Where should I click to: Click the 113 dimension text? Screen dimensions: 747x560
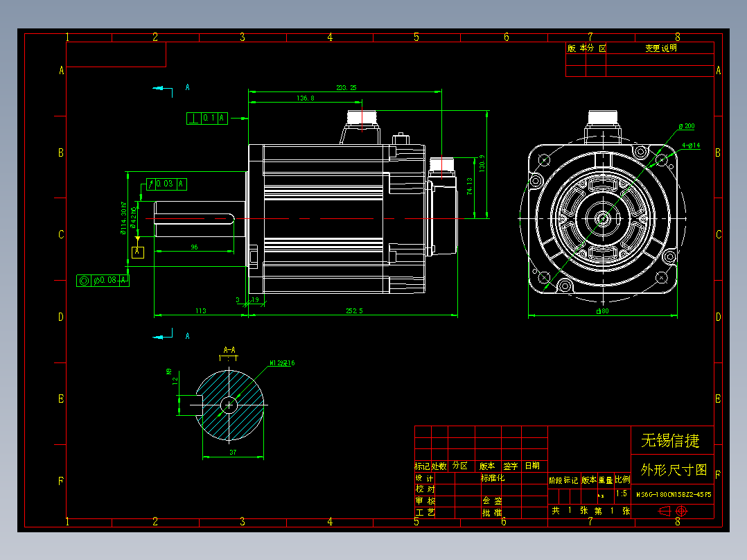200,310
